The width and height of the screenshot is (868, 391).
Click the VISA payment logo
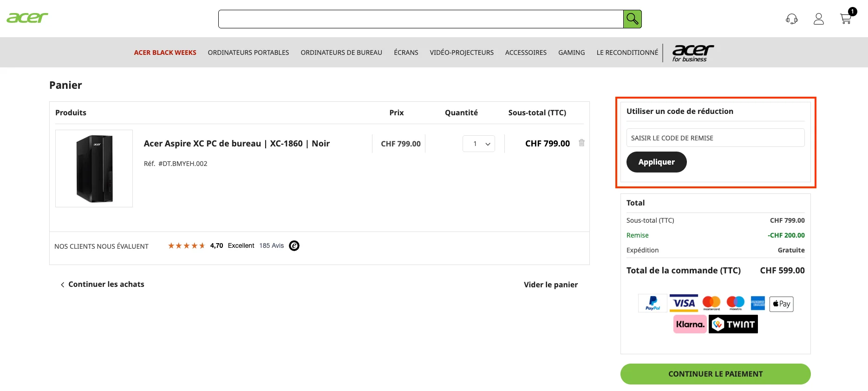684,303
